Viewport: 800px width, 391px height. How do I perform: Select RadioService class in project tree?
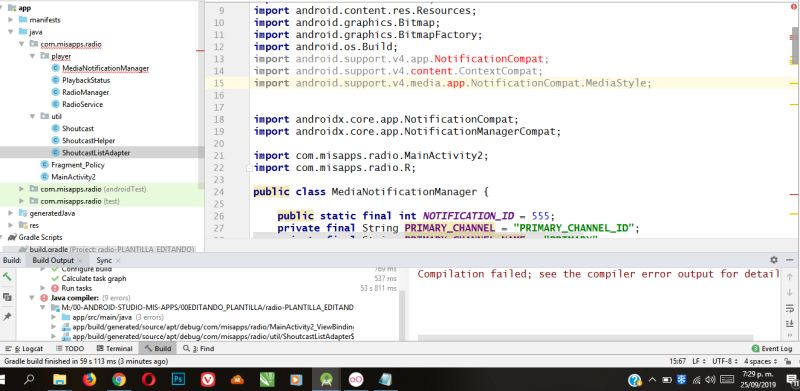point(82,104)
